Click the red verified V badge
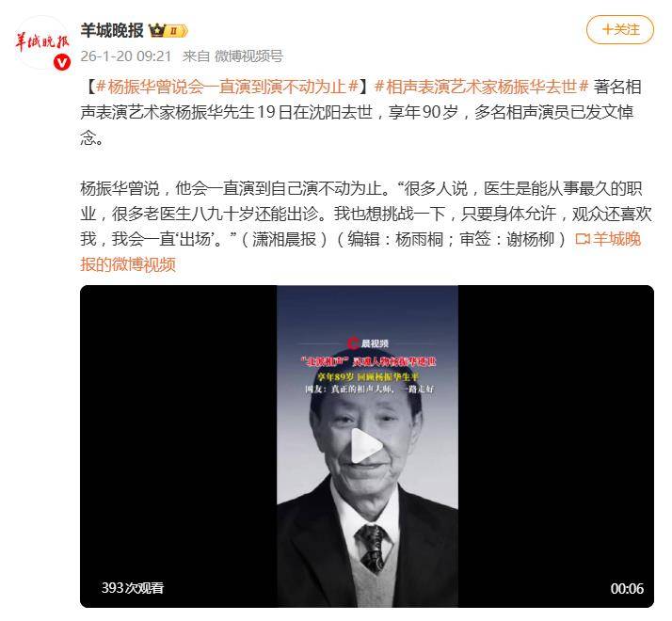Viewport: 672px width, 621px height. pos(62,63)
